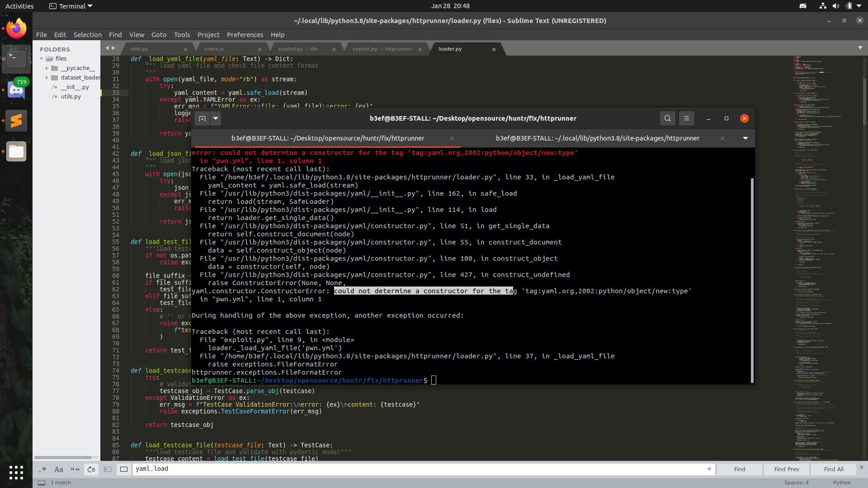Toggle regular expression search option
The width and height of the screenshot is (868, 488).
point(43,469)
